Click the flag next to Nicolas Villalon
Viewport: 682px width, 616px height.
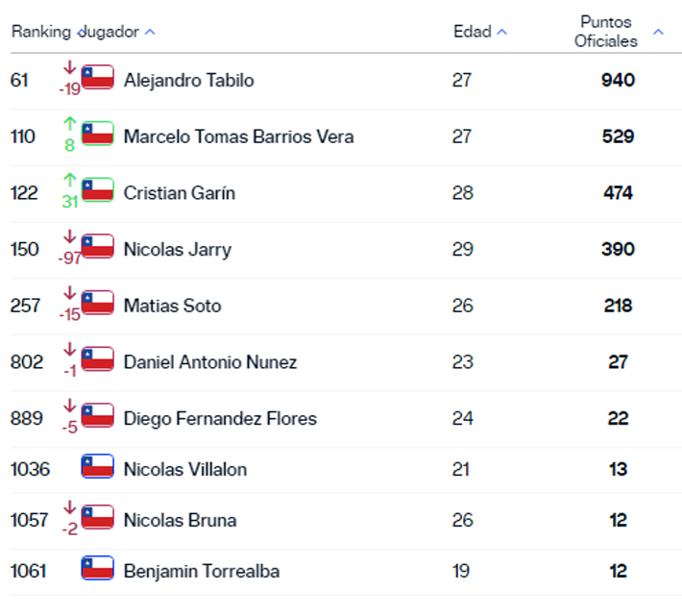98,466
